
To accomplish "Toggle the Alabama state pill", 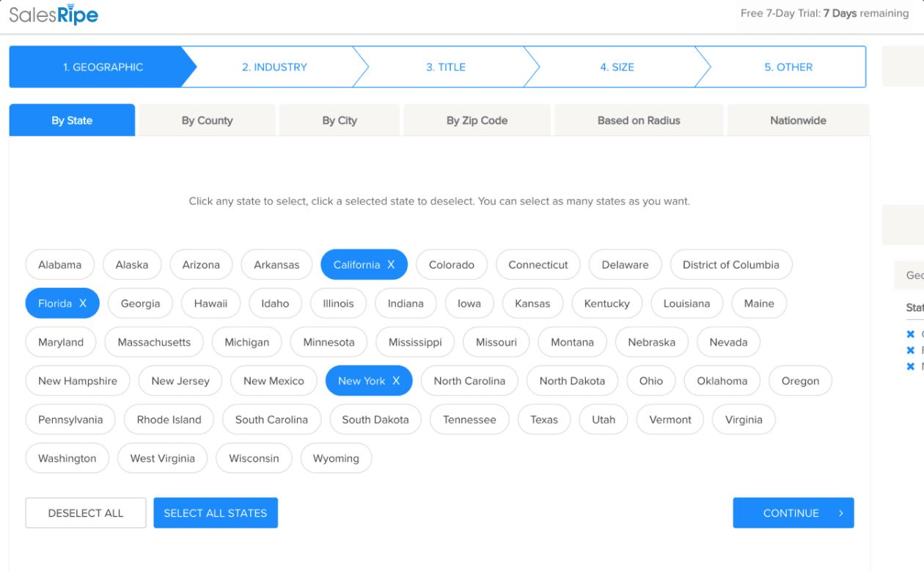I will click(60, 265).
